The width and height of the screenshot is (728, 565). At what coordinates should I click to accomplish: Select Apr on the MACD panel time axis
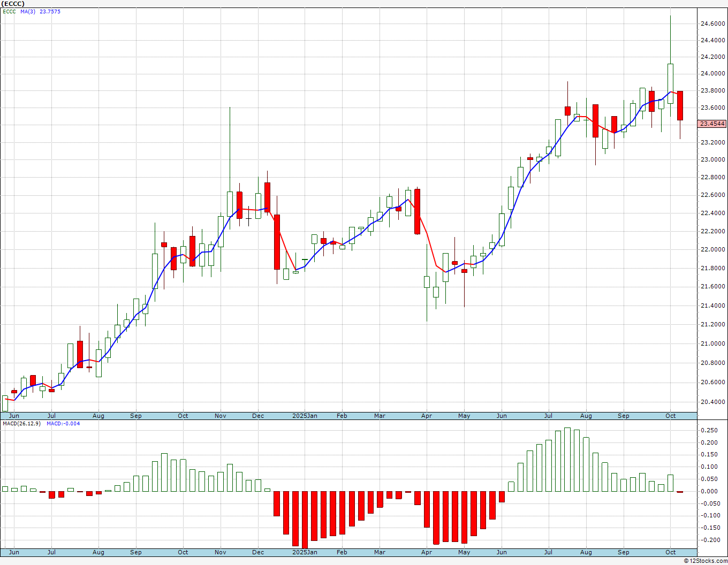[427, 552]
